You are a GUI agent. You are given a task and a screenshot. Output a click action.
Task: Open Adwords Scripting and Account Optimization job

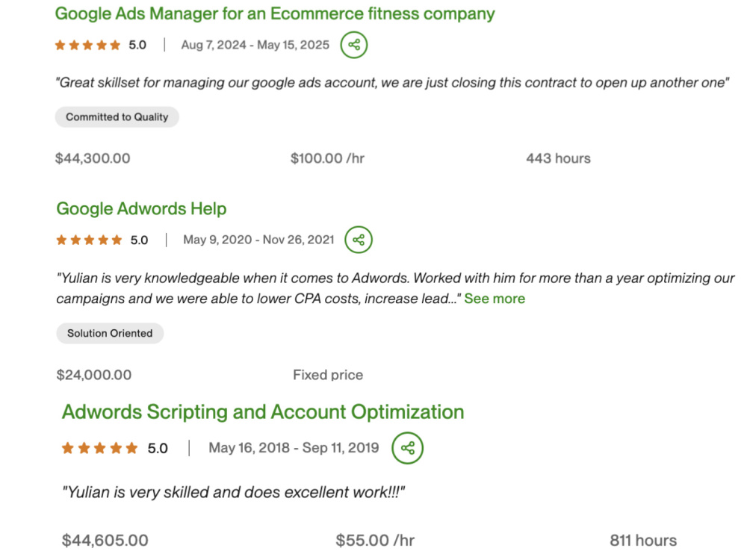tap(263, 412)
